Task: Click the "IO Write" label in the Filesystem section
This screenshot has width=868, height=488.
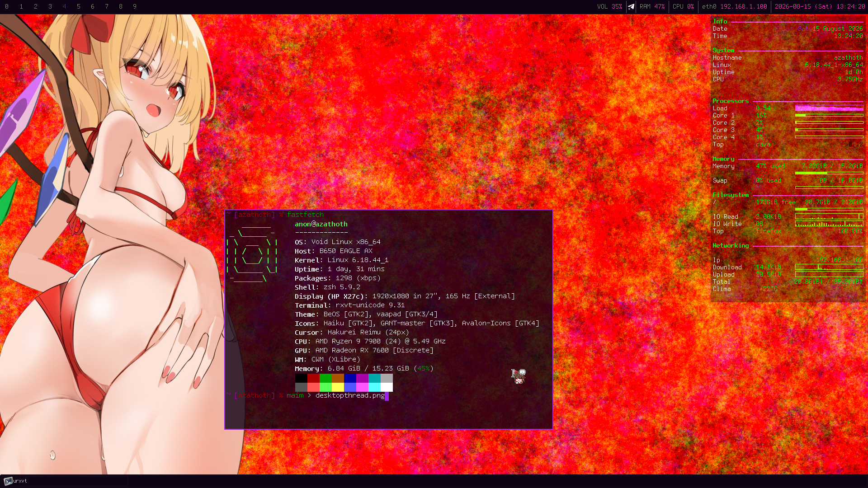Action: (727, 224)
